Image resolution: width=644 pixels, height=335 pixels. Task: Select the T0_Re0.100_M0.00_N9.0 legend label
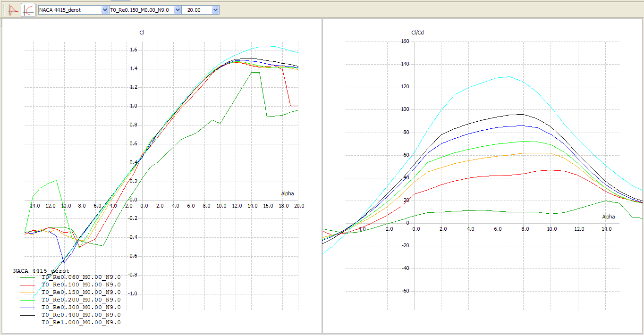[81, 285]
